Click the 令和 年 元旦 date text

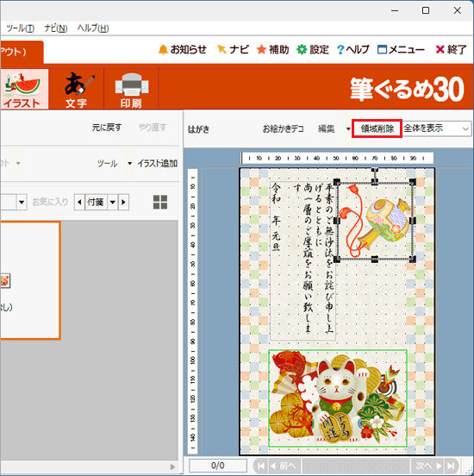pos(276,216)
